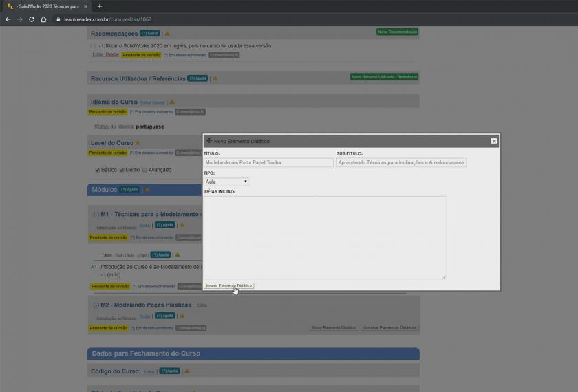Viewport: 578px width, 392px height.
Task: Close the Novo Elemento Didático dialog
Action: (x=493, y=141)
